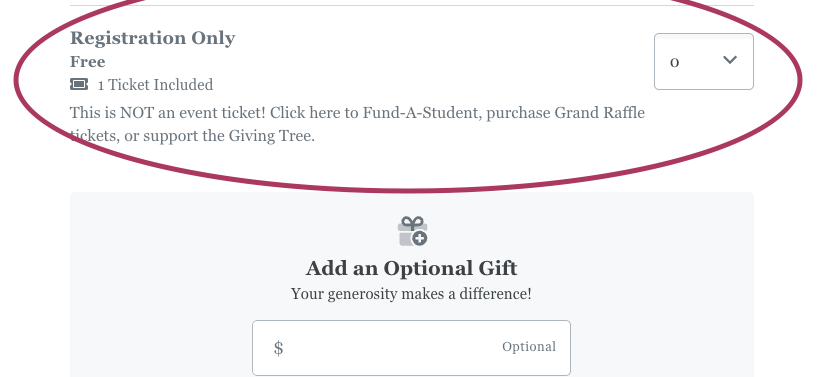Click the Optional placeholder label in the gift field
The image size is (824, 377).
tap(529, 347)
